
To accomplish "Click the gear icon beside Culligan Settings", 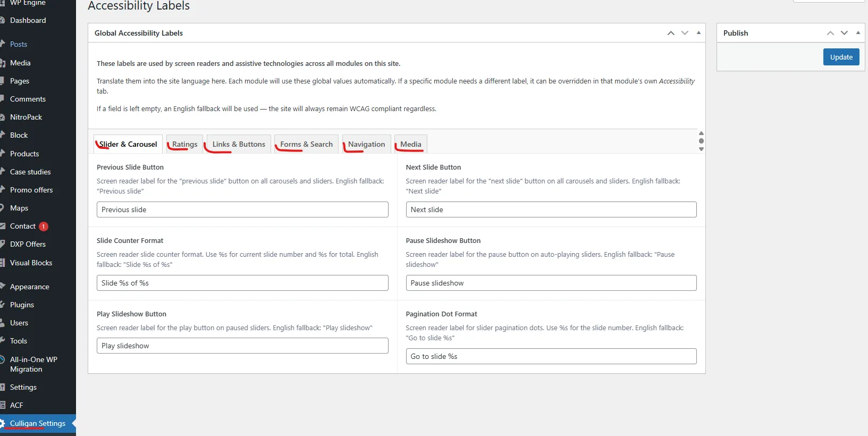I will click(2, 424).
